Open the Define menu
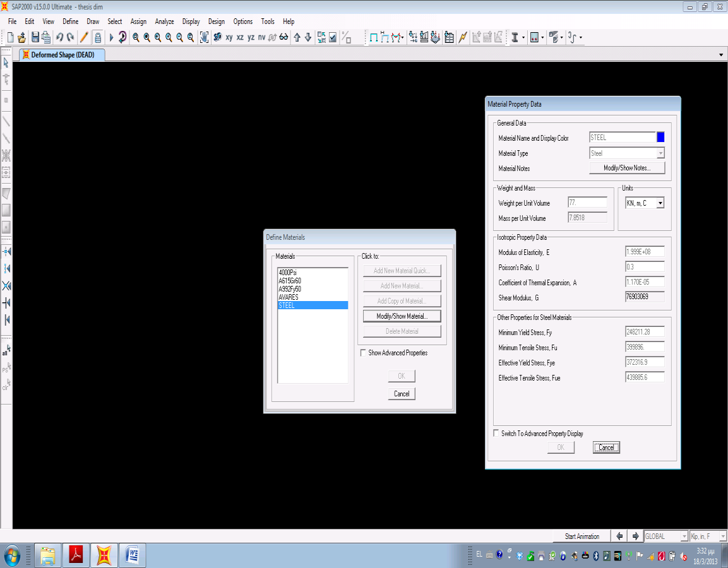Screen dimensions: 728x568 click(71, 21)
